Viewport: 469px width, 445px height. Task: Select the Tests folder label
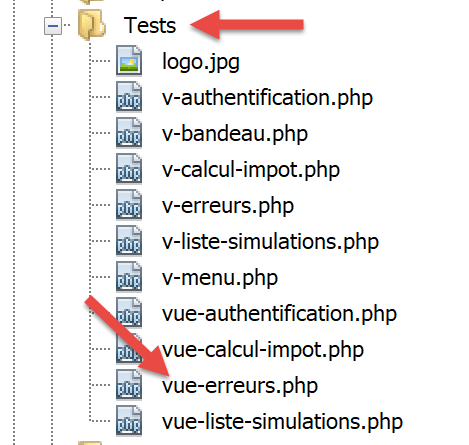pos(150,25)
